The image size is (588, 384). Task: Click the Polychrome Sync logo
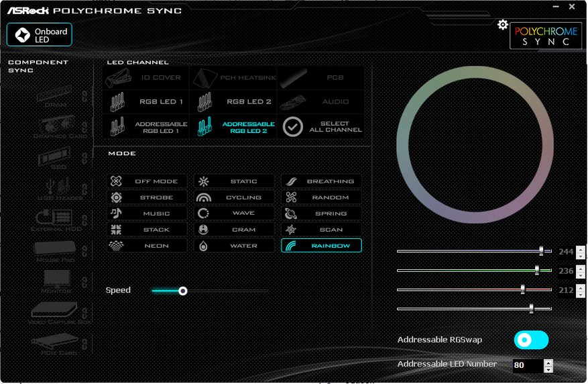546,36
